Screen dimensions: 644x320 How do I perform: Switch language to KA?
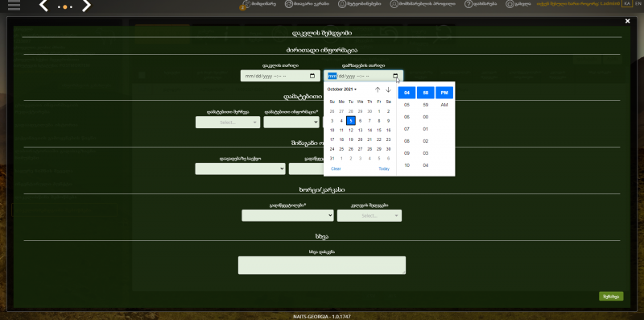click(627, 3)
